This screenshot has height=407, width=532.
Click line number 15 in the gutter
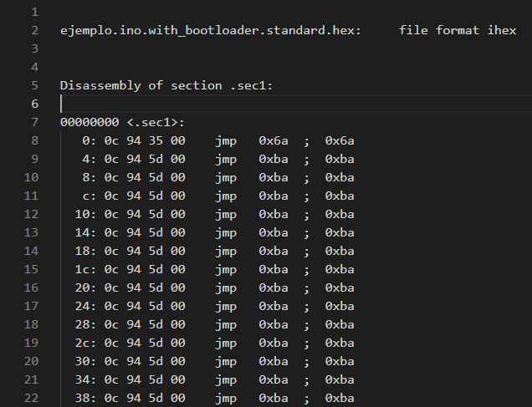[x=30, y=269]
